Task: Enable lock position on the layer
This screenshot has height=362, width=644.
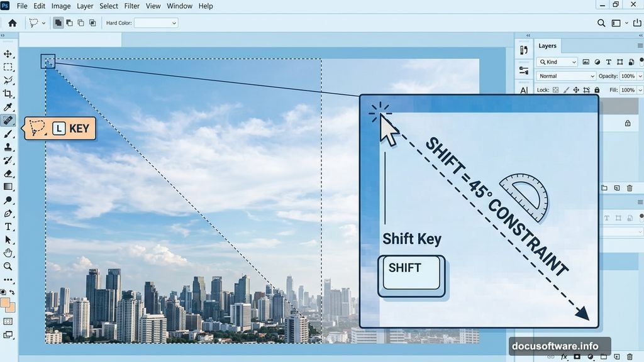Action: click(576, 90)
